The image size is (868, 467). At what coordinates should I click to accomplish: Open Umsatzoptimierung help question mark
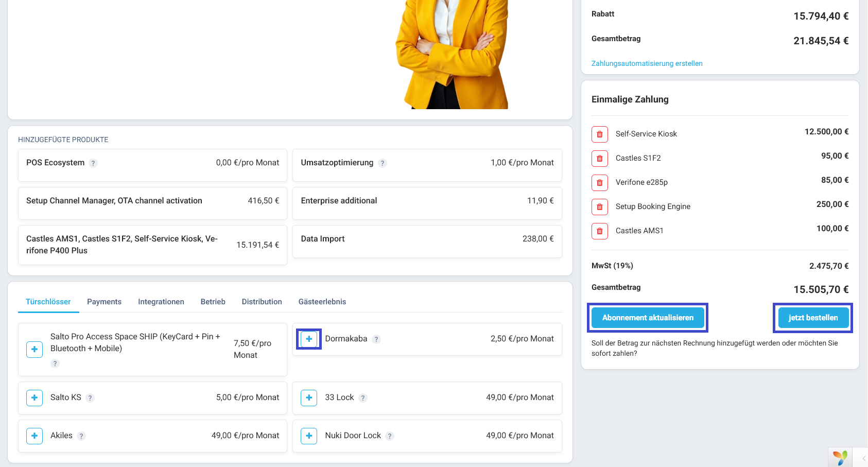click(x=383, y=163)
